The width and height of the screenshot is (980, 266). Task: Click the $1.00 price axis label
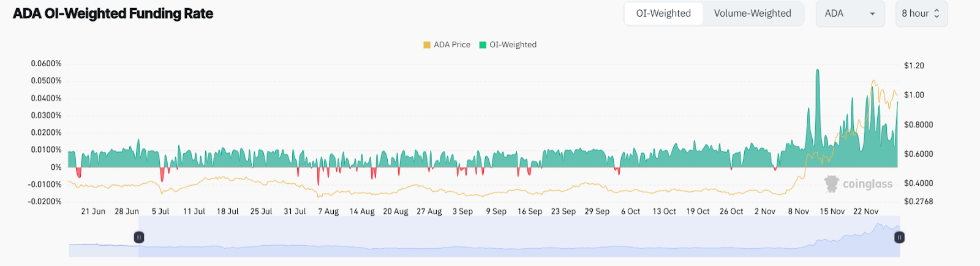[914, 95]
